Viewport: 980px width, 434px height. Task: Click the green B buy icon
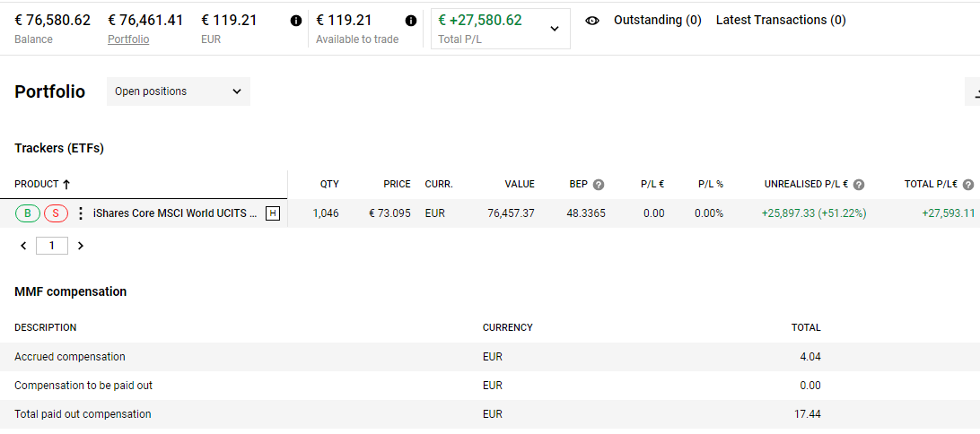pos(28,213)
